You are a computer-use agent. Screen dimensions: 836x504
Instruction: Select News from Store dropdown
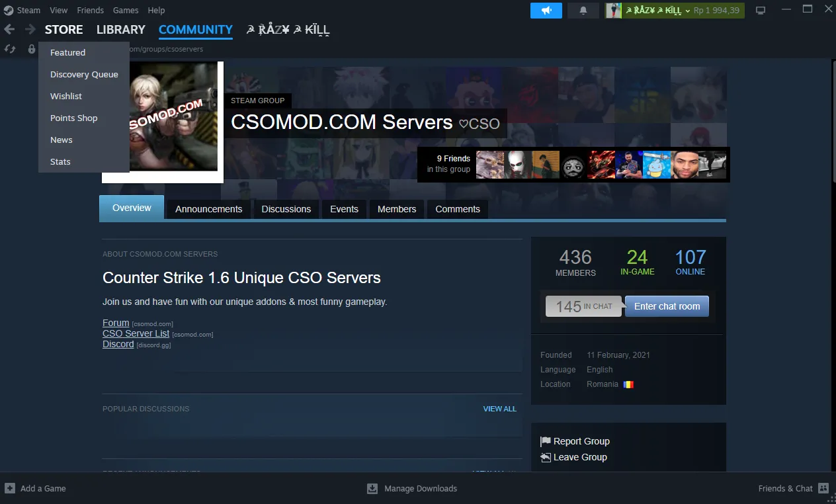tap(84, 140)
